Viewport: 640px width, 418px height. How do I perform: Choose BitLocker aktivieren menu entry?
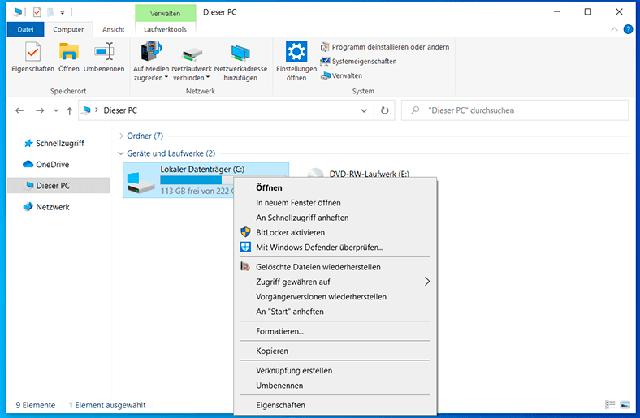336,232
